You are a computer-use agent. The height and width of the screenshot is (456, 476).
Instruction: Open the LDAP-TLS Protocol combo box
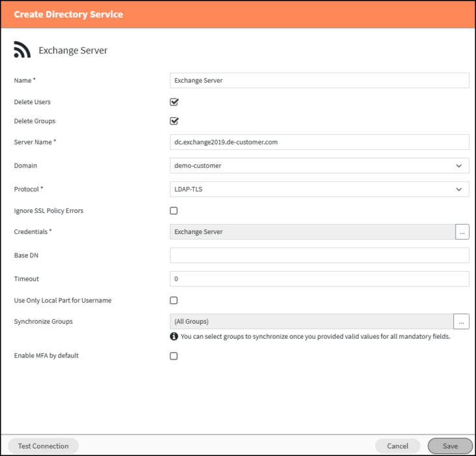(320, 189)
